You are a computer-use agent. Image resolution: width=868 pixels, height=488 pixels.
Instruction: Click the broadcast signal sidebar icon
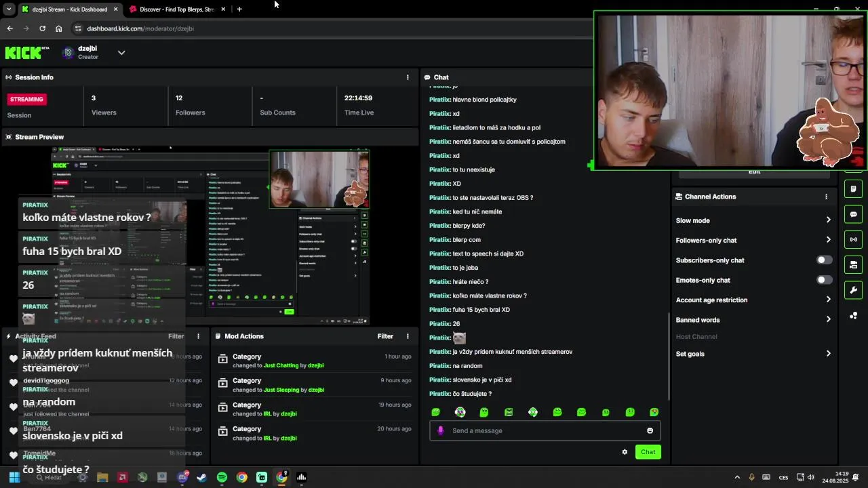pyautogui.click(x=853, y=239)
